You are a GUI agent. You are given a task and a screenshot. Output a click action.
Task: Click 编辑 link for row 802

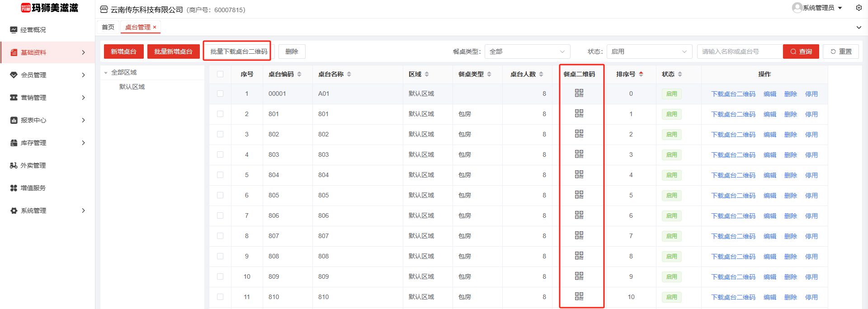click(770, 135)
